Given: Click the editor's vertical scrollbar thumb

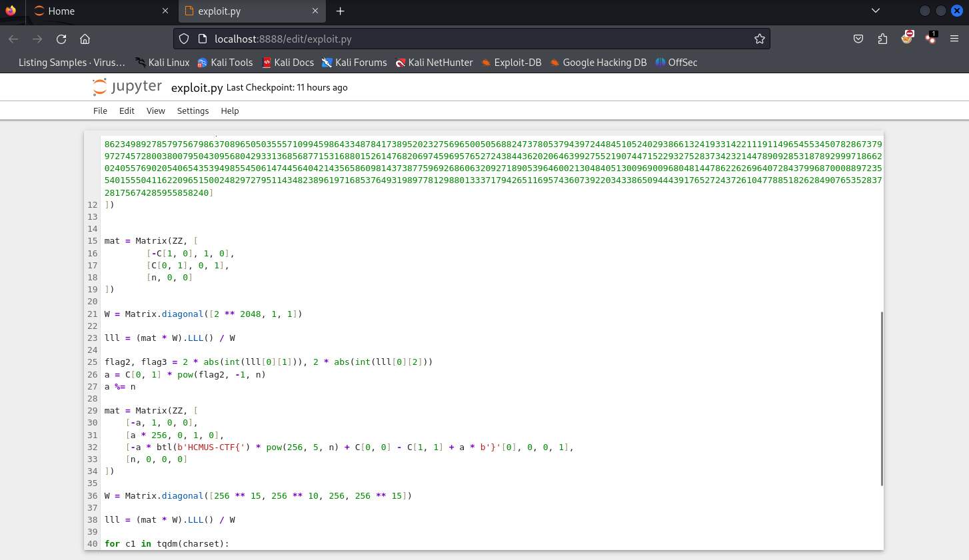Looking at the screenshot, I should click(882, 398).
